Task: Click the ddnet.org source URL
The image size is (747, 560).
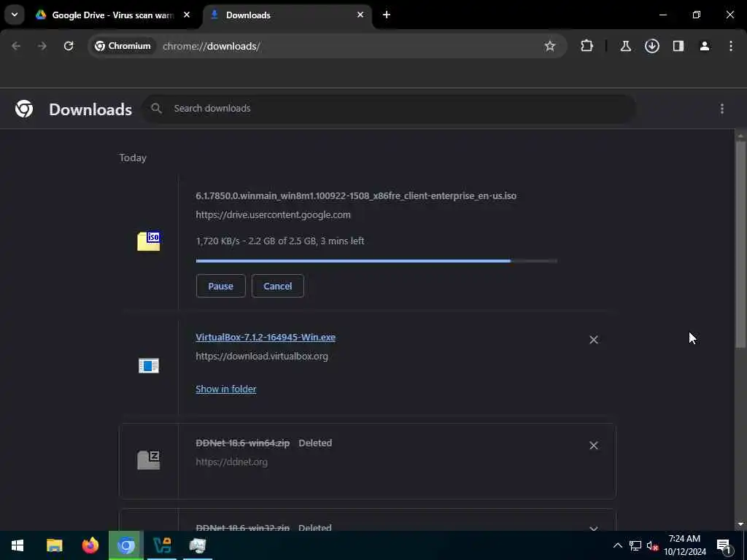Action: 231,462
